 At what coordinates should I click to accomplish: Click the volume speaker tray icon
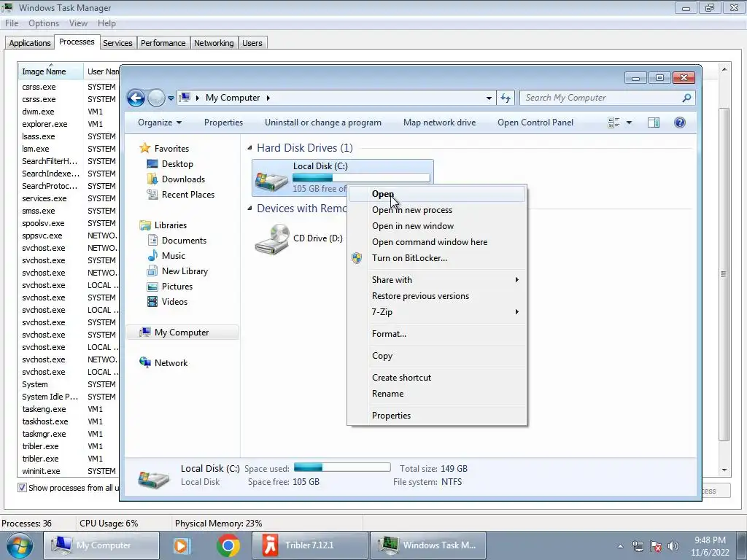pos(673,546)
